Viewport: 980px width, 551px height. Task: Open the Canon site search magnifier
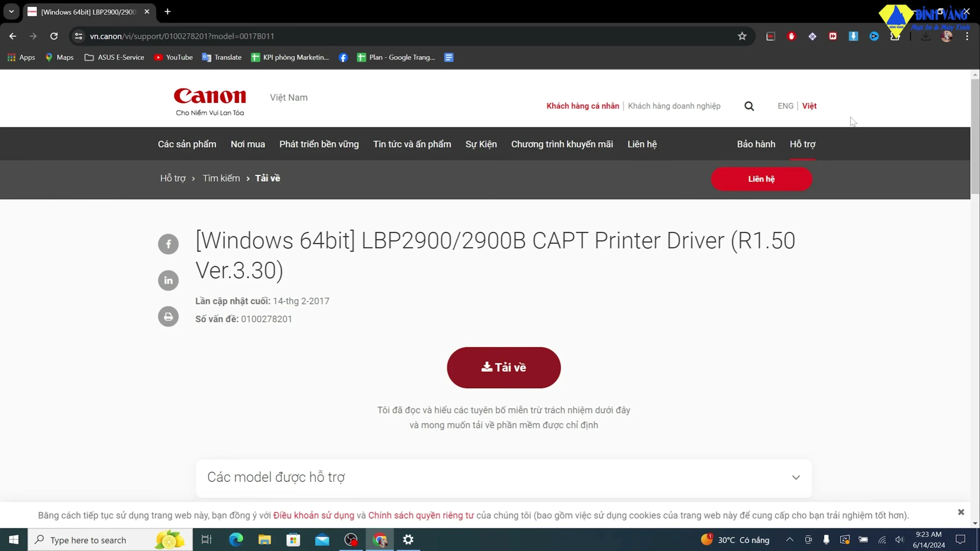tap(749, 106)
